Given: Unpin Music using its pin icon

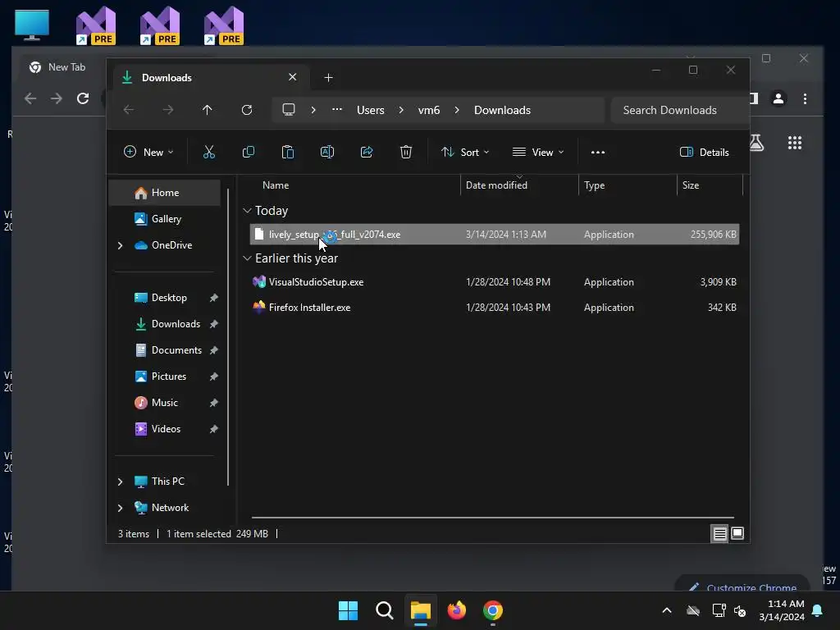Looking at the screenshot, I should coord(214,403).
